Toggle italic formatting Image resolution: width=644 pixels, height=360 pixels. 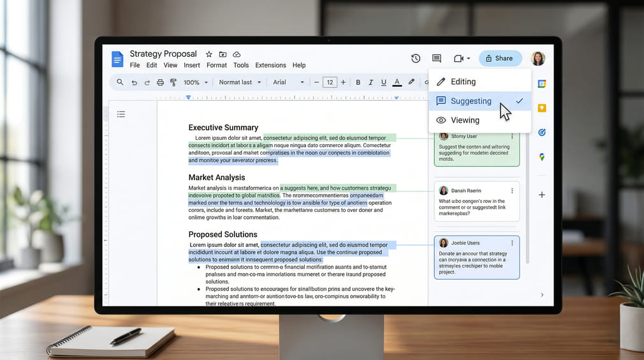coord(371,82)
